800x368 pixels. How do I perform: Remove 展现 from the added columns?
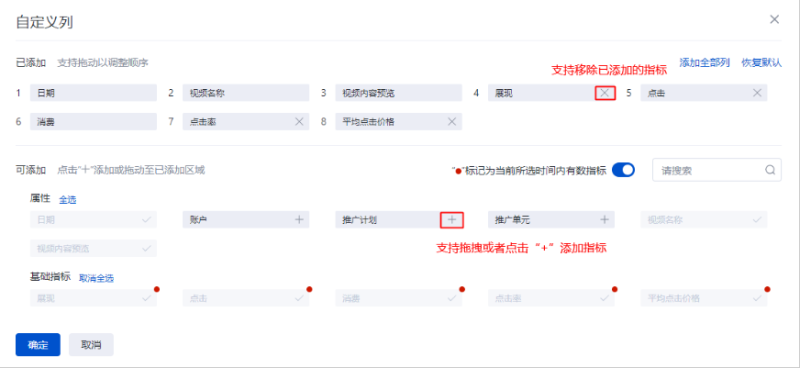(x=605, y=93)
